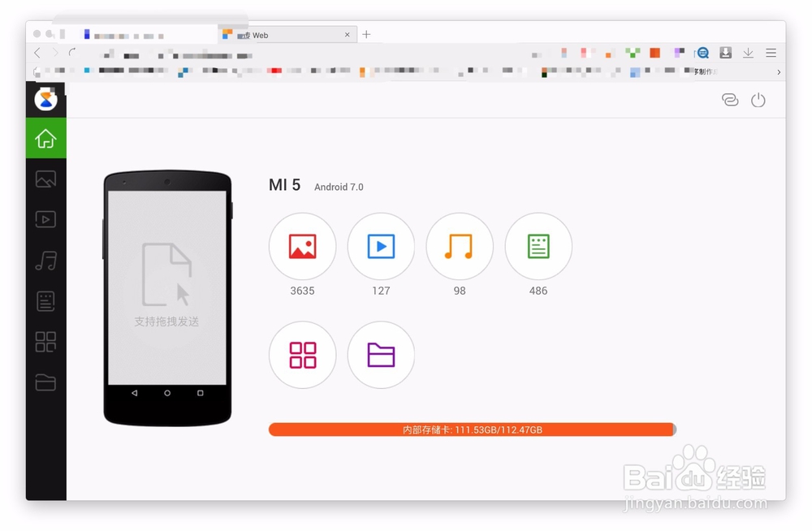Click the power disconnect icon
The width and height of the screenshot is (812, 531).
click(758, 100)
